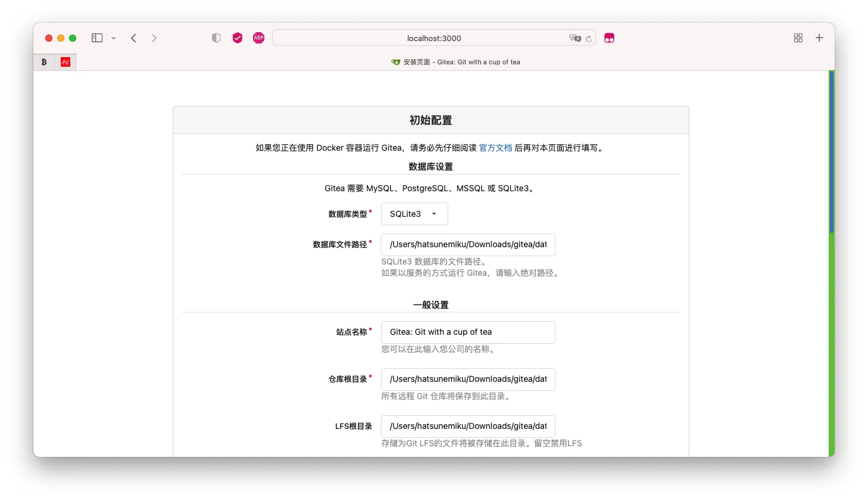
Task: Click the 站点名称 label
Action: (x=352, y=332)
